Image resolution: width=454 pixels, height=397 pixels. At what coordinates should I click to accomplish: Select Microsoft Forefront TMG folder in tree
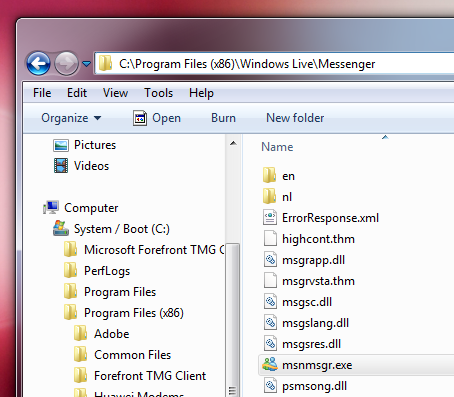[x=154, y=250]
